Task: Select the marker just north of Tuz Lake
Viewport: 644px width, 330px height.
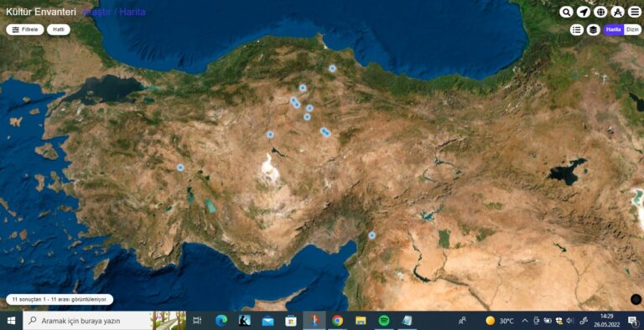Action: [270, 134]
